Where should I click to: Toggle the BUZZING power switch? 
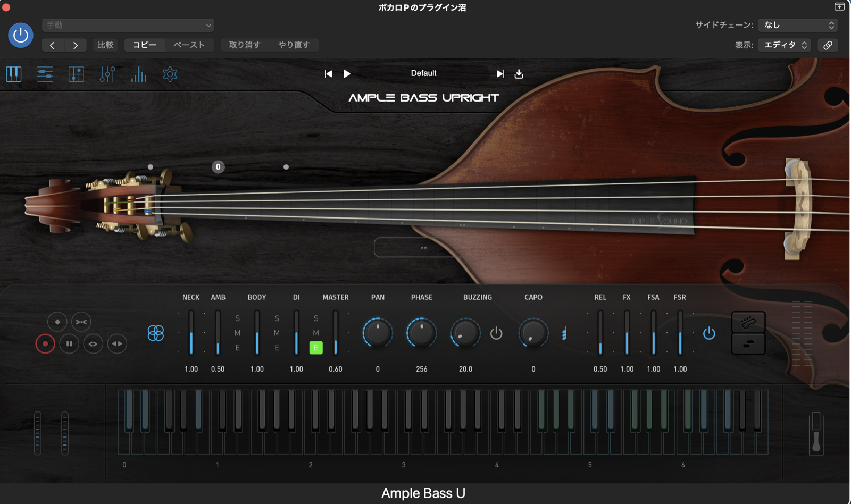pyautogui.click(x=496, y=333)
